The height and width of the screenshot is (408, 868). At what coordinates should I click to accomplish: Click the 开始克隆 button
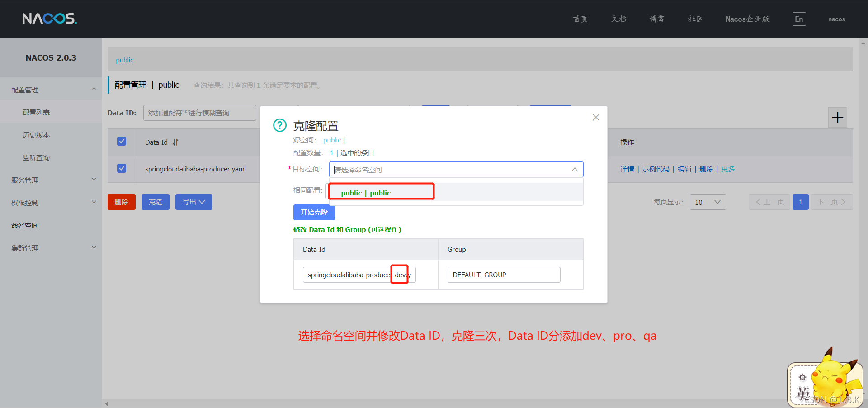coord(314,212)
